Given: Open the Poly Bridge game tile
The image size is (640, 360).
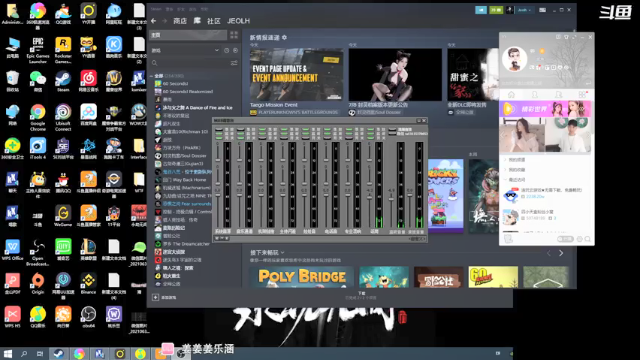Looking at the screenshot, I should tap(301, 277).
